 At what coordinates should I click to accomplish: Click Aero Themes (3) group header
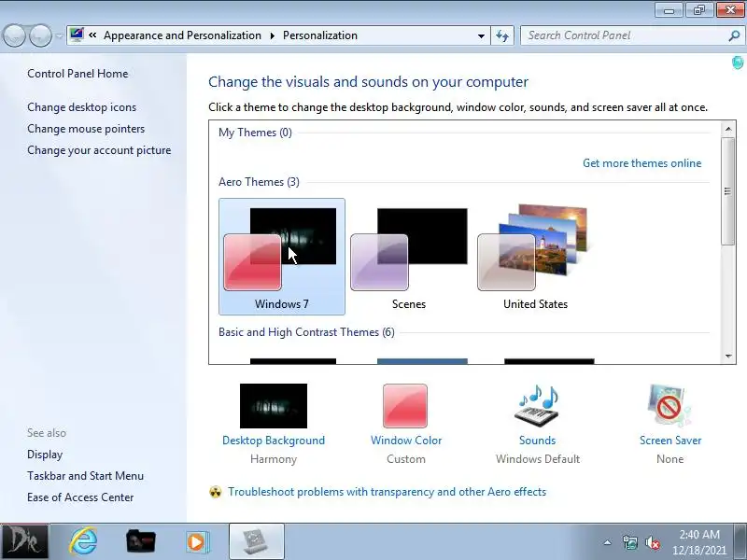pos(259,182)
